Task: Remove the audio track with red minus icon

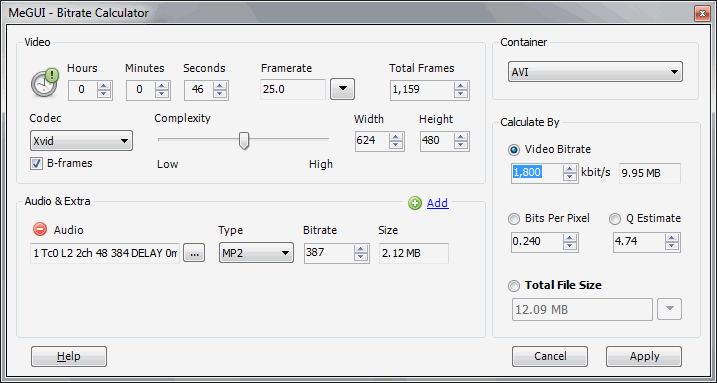Action: 40,229
